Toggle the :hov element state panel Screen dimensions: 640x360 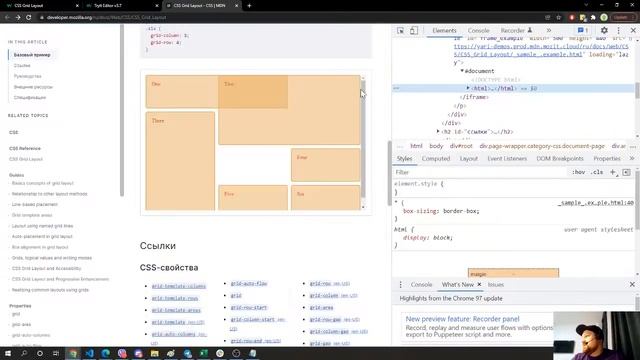pos(578,173)
